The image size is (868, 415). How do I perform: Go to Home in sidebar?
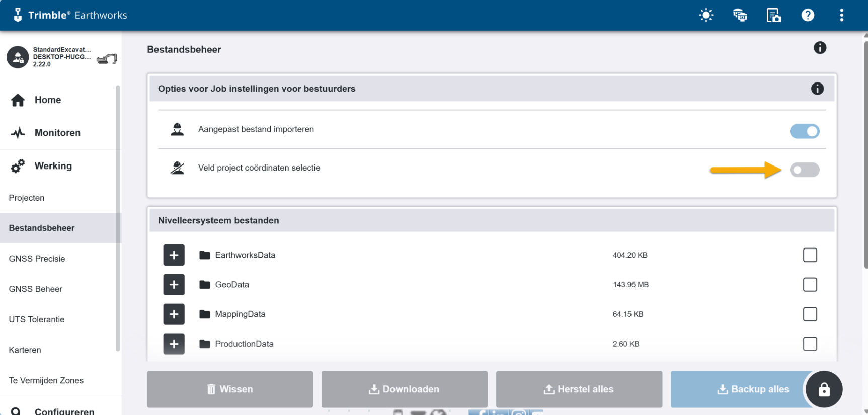(47, 100)
